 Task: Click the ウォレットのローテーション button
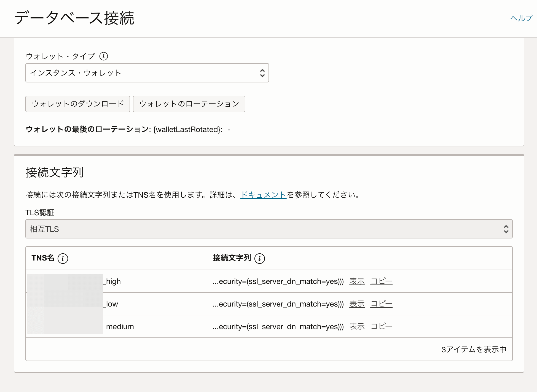click(189, 104)
